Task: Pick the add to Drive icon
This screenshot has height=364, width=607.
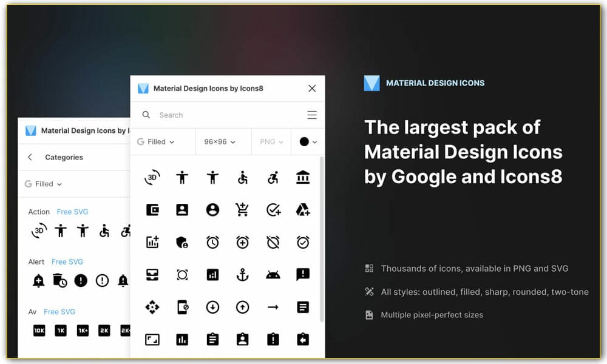Action: click(303, 210)
